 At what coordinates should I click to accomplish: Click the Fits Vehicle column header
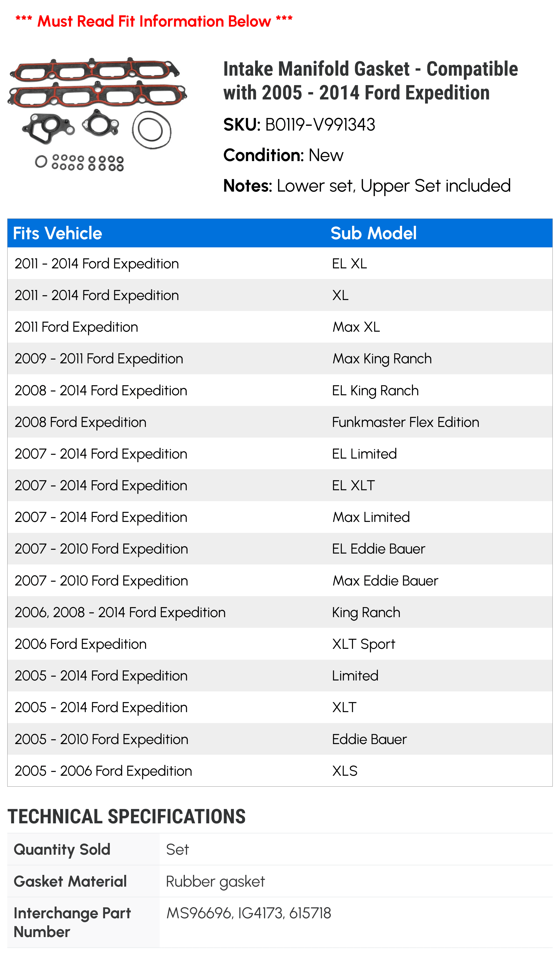[58, 233]
